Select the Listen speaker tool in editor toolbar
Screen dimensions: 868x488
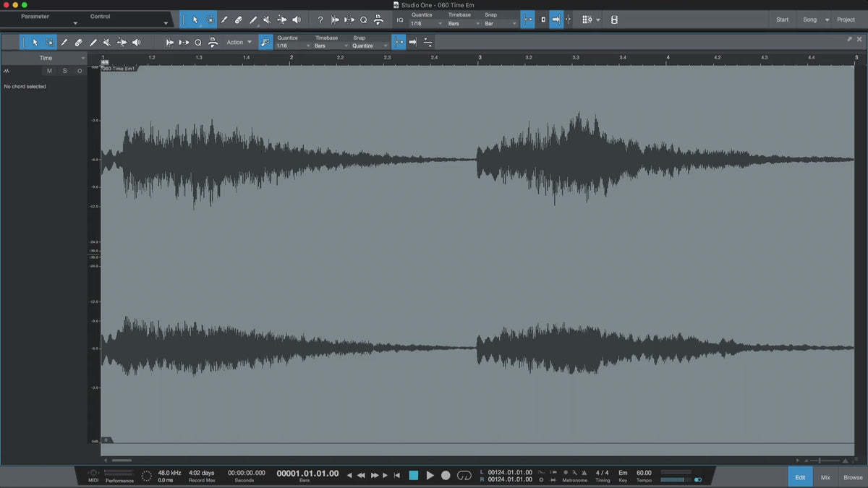(136, 43)
